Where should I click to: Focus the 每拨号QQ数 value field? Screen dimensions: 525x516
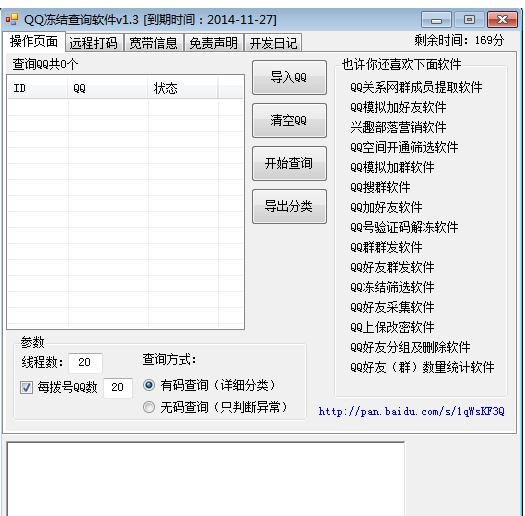tap(118, 388)
